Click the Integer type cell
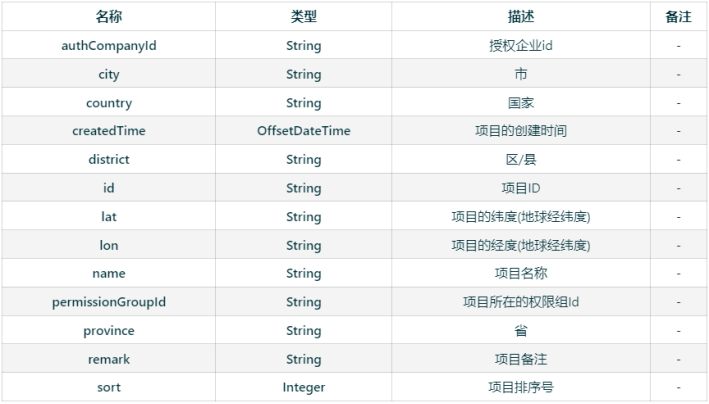This screenshot has height=404, width=709. 303,387
